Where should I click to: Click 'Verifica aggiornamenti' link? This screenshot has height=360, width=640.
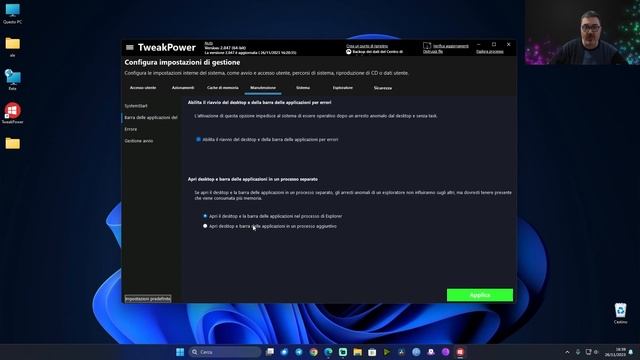(451, 46)
